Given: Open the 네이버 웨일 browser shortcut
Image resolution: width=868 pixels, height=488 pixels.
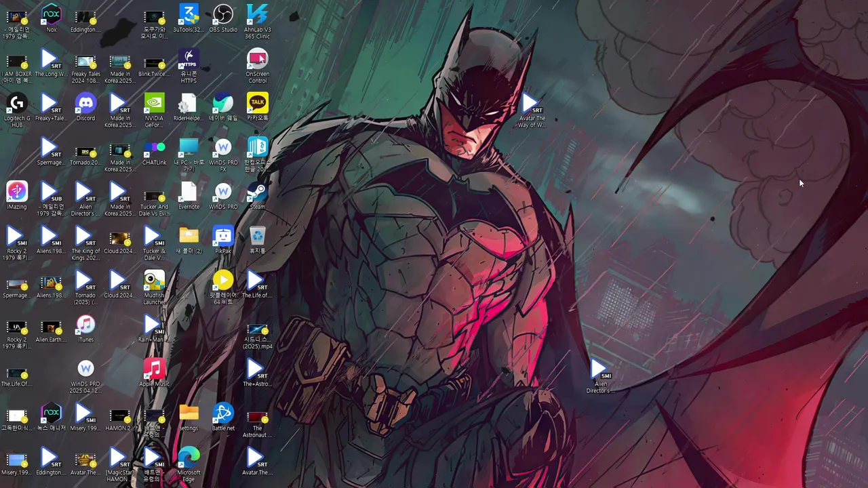Looking at the screenshot, I should [223, 103].
